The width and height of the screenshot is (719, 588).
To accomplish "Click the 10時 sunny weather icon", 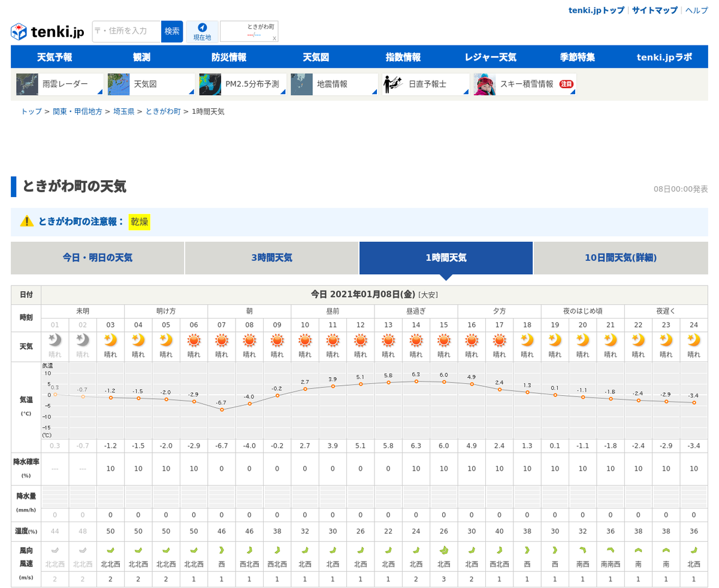I will (x=304, y=341).
